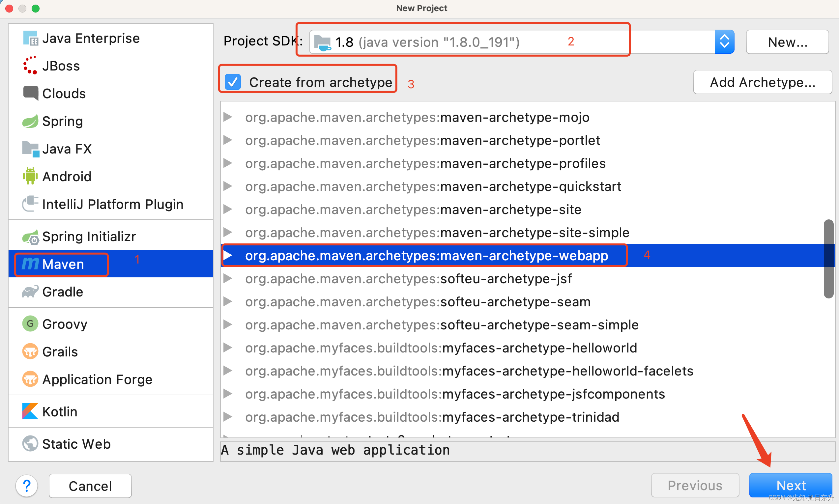Click the Spring leaf icon

click(x=30, y=121)
